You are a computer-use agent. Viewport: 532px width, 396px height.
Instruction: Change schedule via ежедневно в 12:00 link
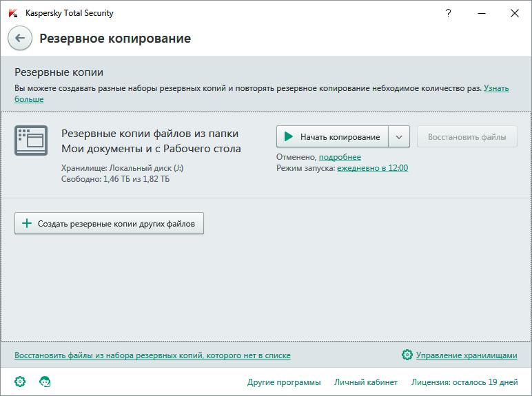[x=372, y=168]
